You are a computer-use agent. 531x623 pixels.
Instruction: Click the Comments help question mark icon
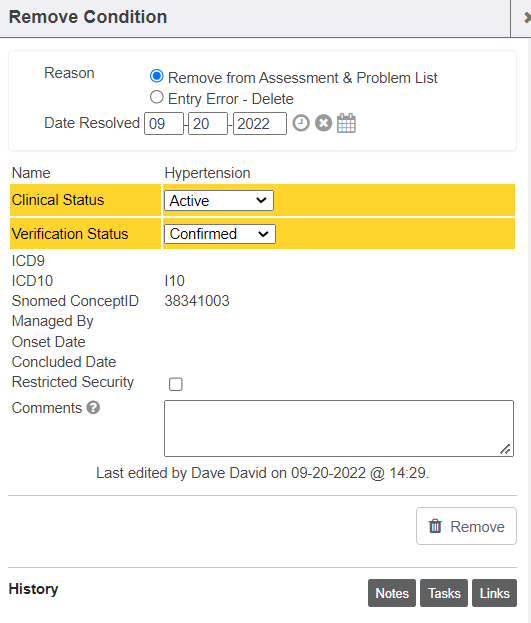click(93, 408)
